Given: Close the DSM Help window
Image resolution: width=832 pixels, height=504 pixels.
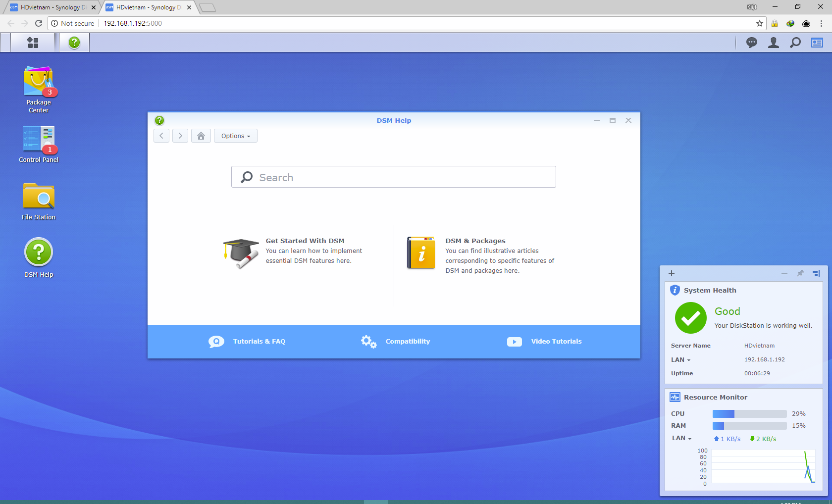Looking at the screenshot, I should point(628,120).
